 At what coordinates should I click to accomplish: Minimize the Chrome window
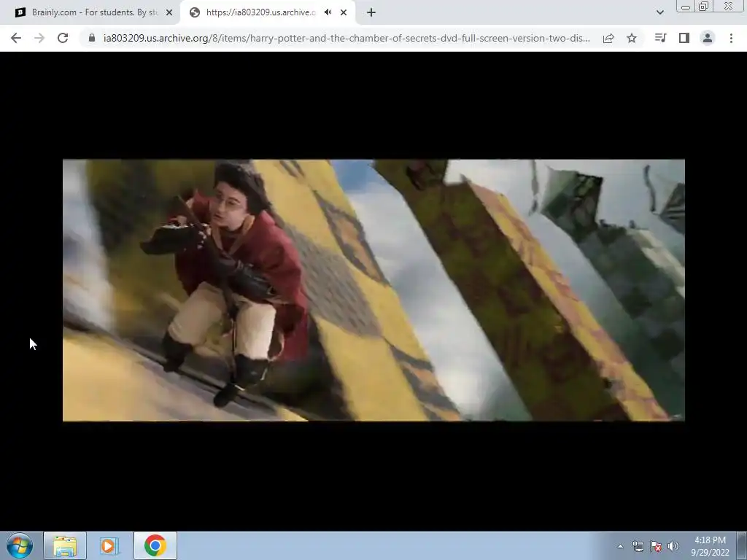click(x=686, y=7)
